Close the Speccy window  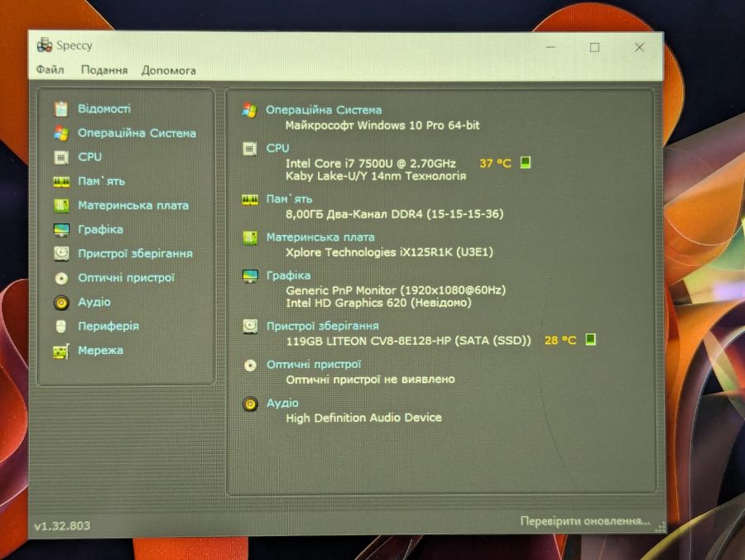click(639, 47)
